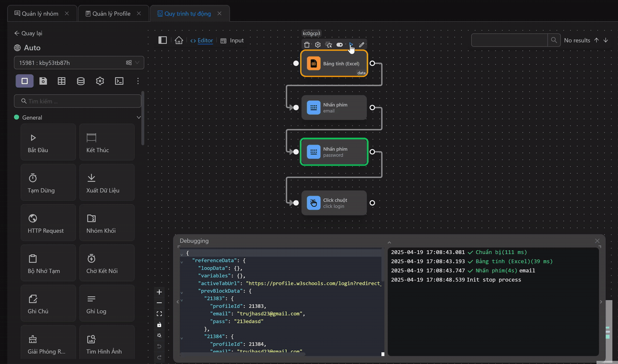Toggle the left sidebar panel icon

coord(162,40)
